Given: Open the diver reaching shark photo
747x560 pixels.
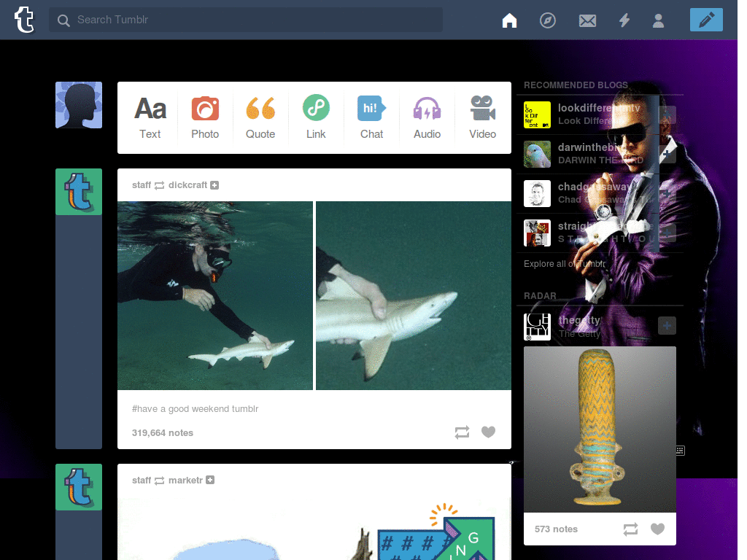Looking at the screenshot, I should tap(215, 295).
